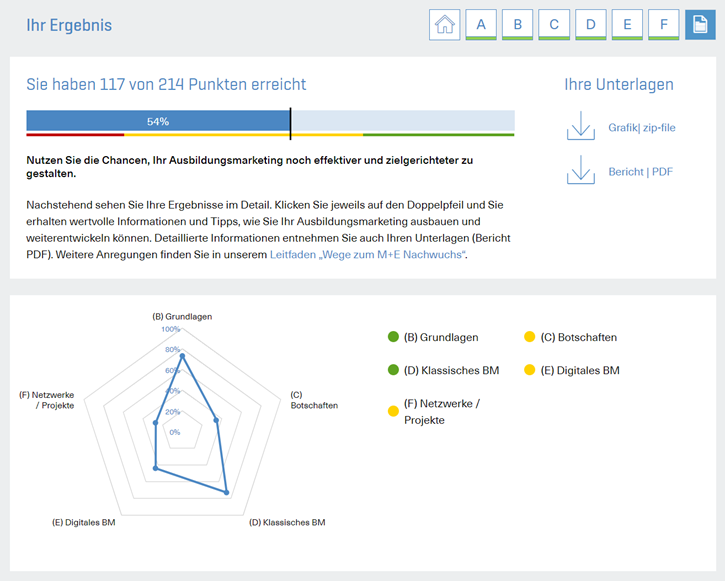The width and height of the screenshot is (725, 581).
Task: Open section E tab
Action: (x=627, y=25)
